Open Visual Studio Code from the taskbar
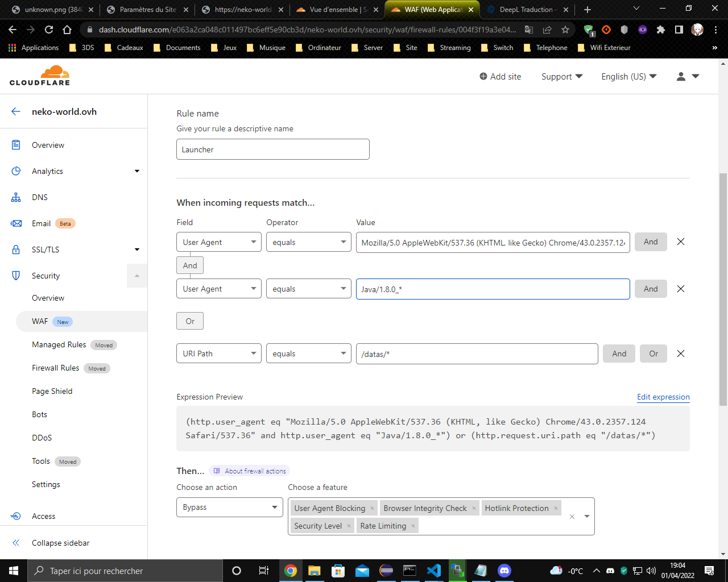This screenshot has height=582, width=728. tap(433, 571)
